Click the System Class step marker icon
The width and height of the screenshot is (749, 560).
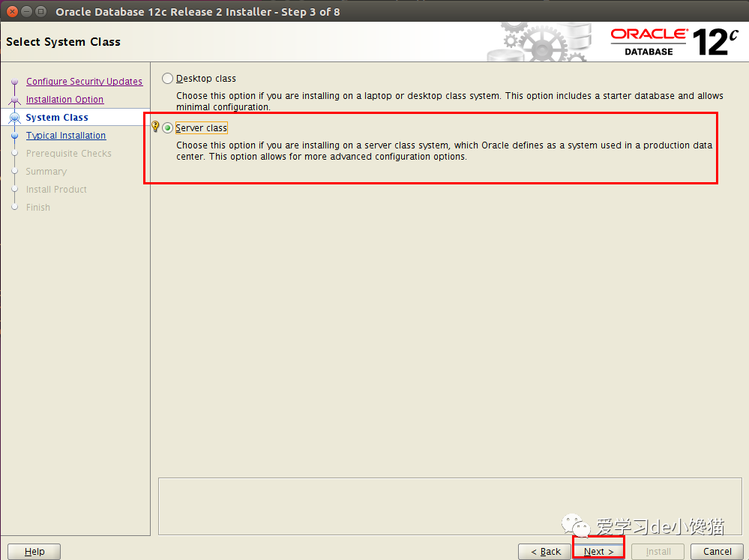tap(15, 118)
